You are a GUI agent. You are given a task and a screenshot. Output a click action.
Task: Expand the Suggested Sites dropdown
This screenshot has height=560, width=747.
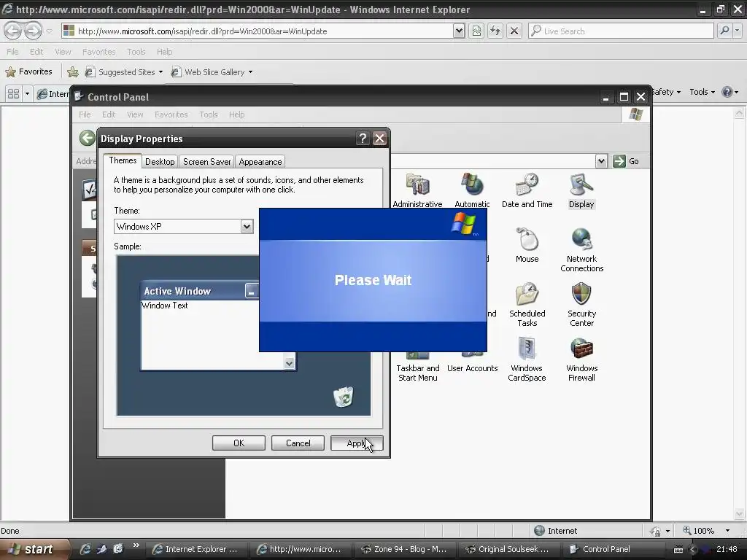[x=160, y=72]
